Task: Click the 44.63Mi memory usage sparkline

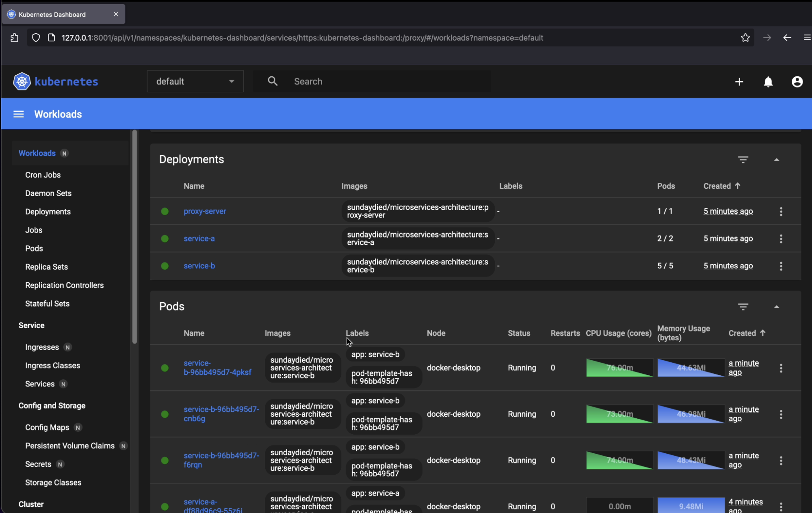Action: pos(691,368)
